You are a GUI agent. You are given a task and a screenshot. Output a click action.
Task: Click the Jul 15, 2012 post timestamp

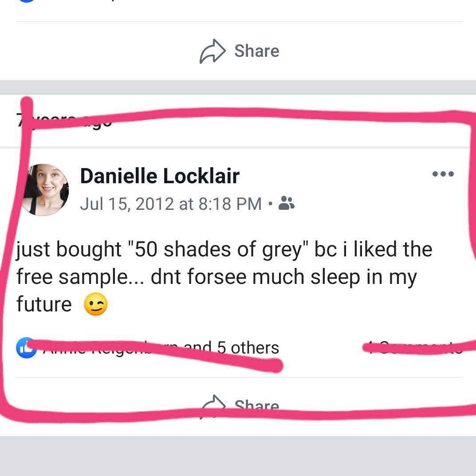171,204
